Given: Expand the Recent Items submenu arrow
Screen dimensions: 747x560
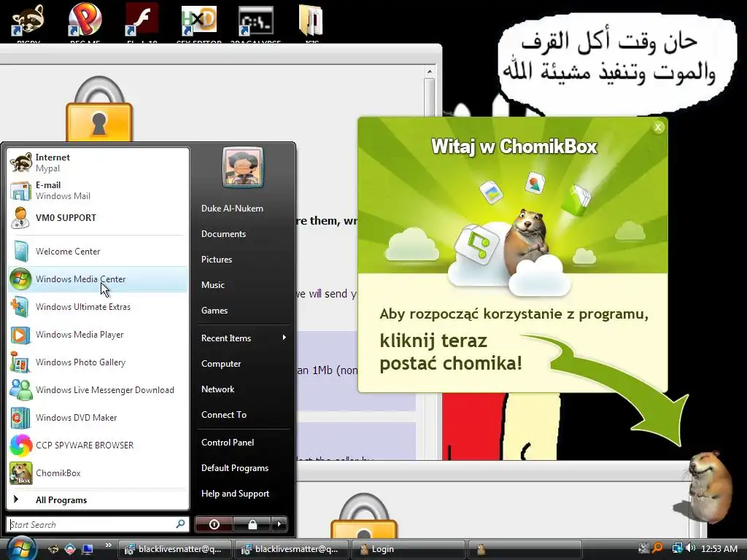Looking at the screenshot, I should [x=284, y=338].
